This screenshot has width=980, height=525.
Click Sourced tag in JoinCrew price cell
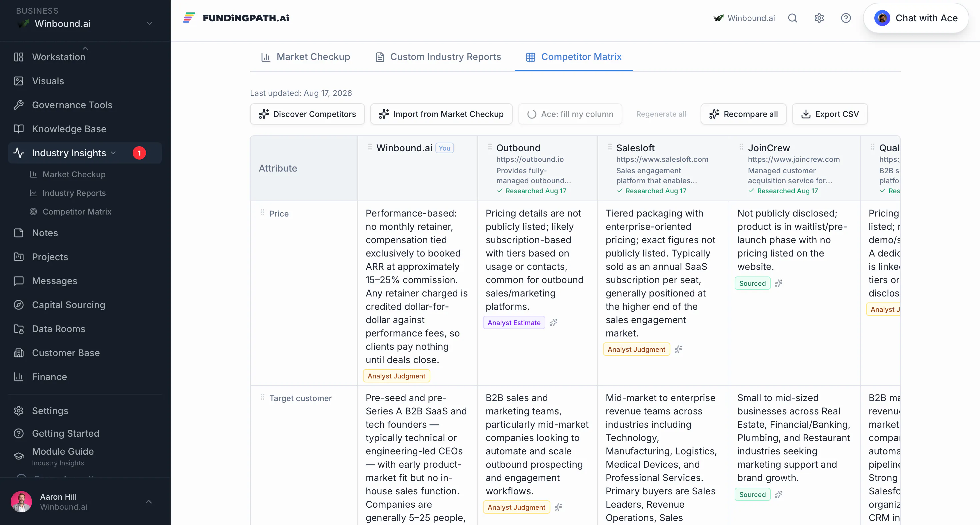coord(752,283)
